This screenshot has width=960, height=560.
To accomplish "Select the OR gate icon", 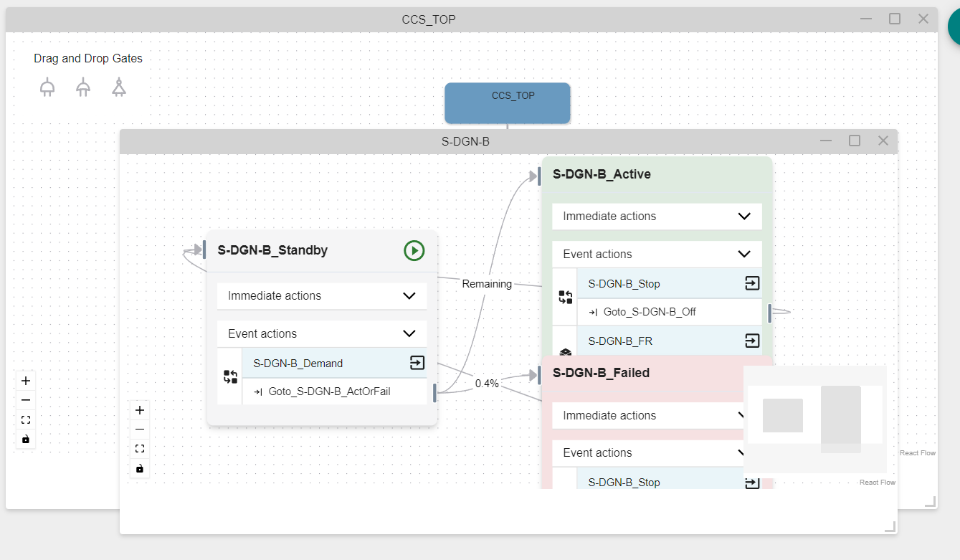I will point(83,88).
